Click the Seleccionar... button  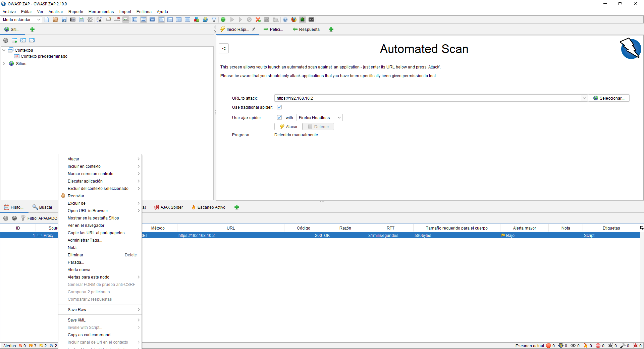609,98
